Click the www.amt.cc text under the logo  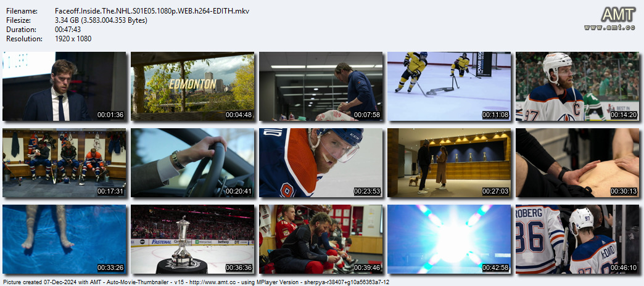609,28
